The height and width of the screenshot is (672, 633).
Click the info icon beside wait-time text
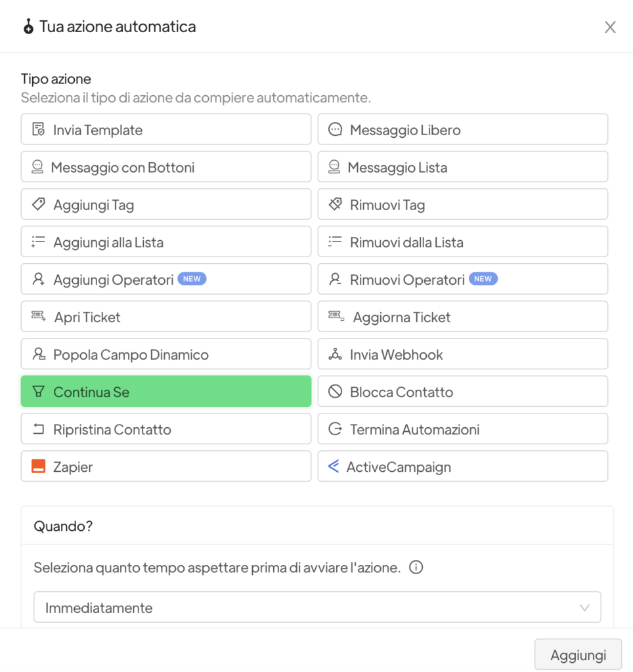click(416, 568)
